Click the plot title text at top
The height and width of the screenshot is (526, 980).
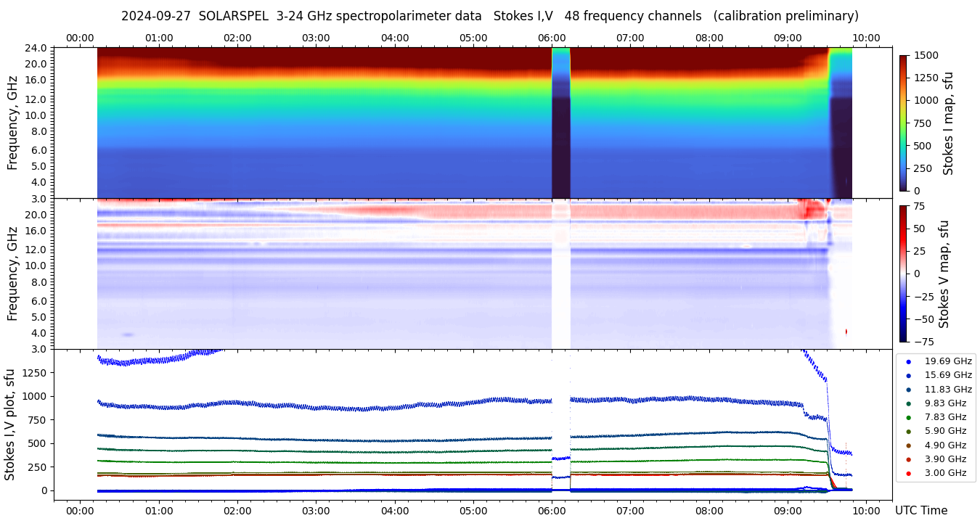click(489, 16)
